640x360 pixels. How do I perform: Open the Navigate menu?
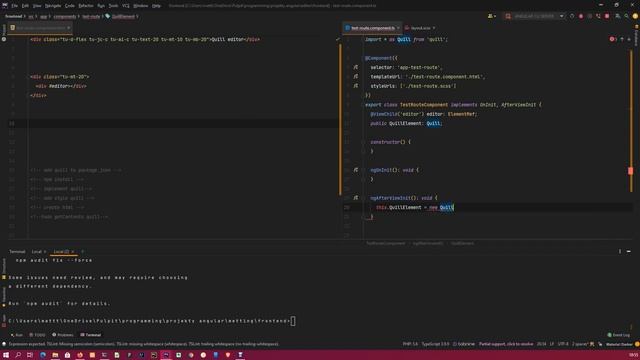53,6
